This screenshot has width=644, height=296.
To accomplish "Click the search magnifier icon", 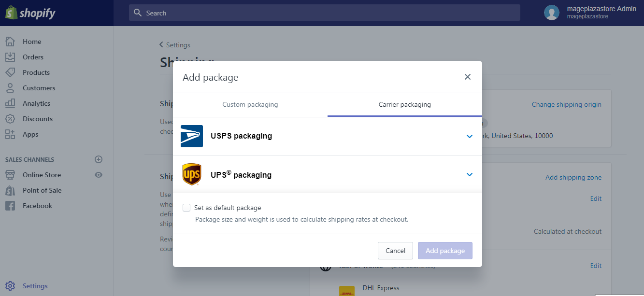I will click(x=138, y=13).
